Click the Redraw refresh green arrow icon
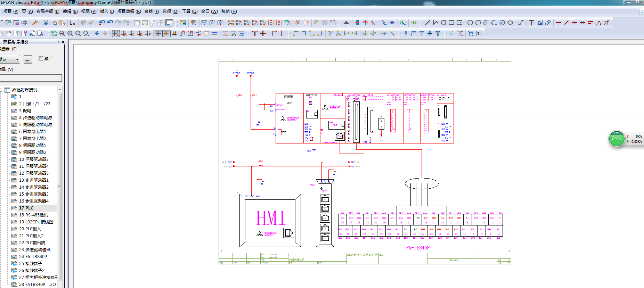Screen dimensions: 644x288 54,34
